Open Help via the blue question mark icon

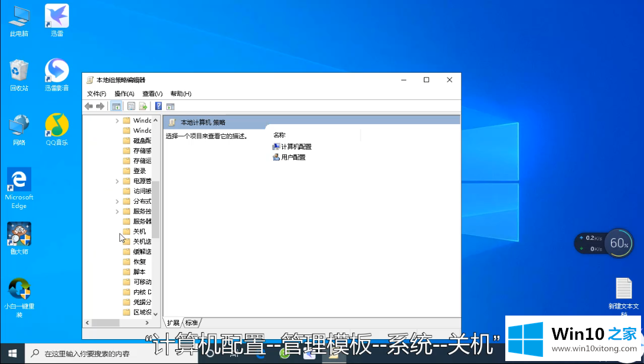[159, 106]
